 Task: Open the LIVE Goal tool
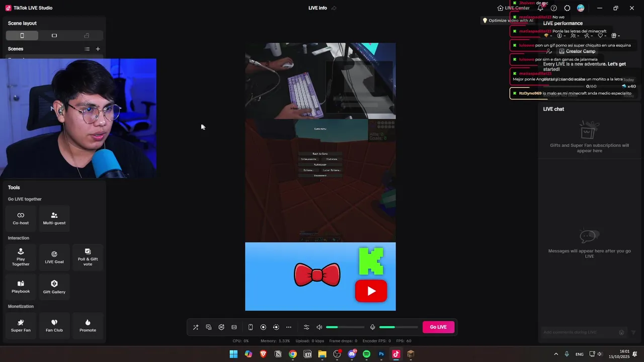pos(54,257)
